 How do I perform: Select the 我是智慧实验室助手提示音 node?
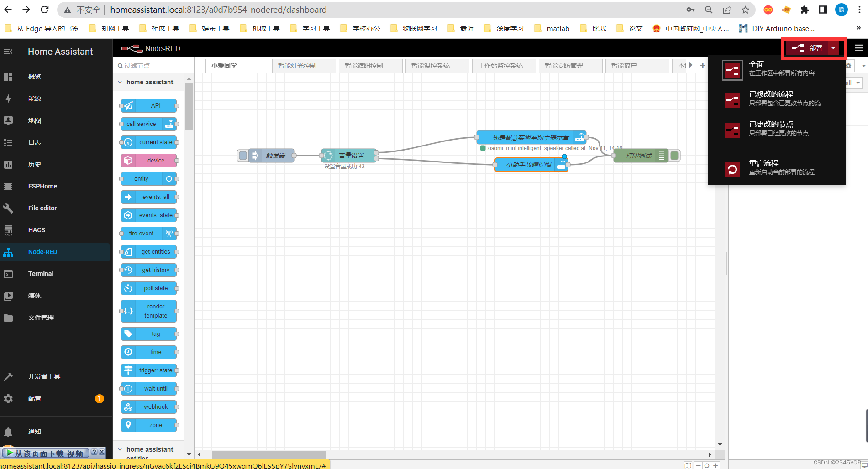click(x=531, y=137)
